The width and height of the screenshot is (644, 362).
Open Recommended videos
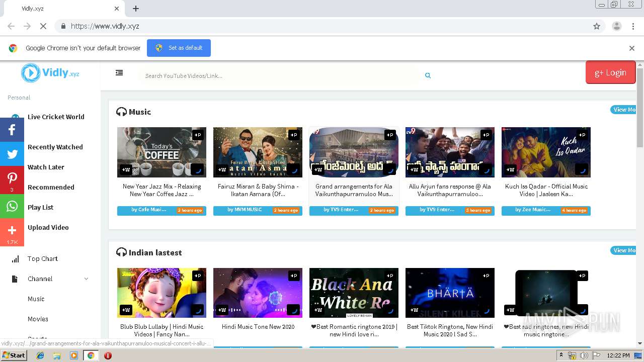pos(51,187)
